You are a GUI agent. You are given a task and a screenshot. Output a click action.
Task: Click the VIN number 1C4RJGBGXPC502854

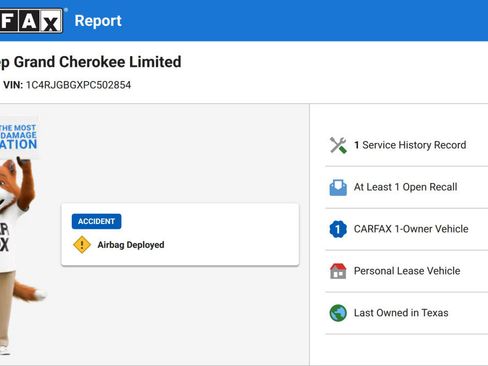78,85
